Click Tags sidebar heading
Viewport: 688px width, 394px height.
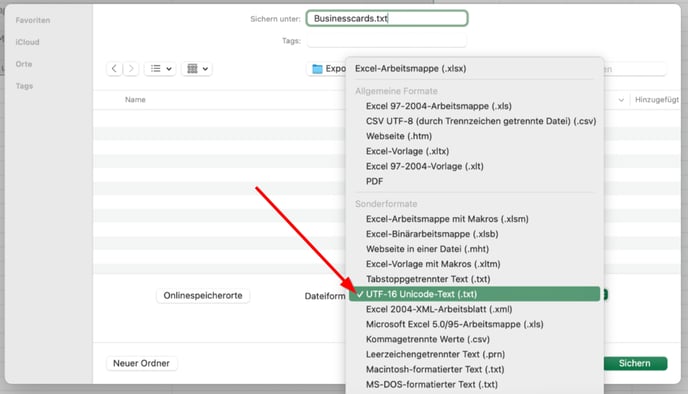coord(25,86)
